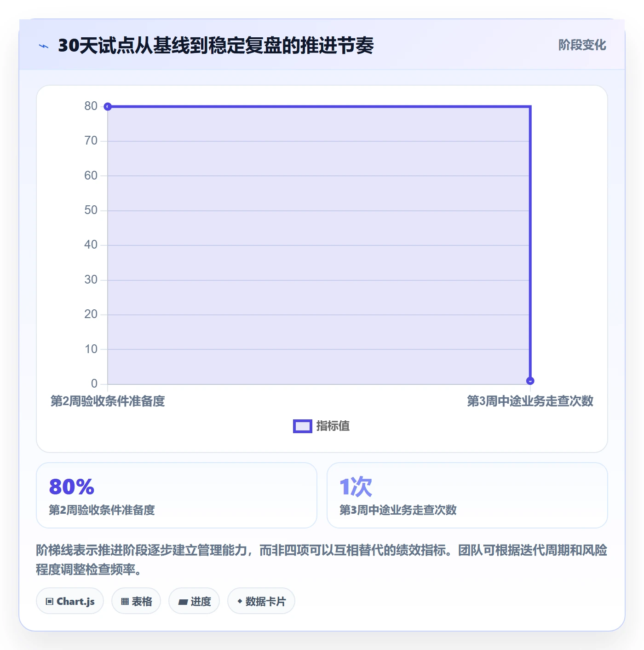Click the 阶段变化 label in header
Screen dimensions: 644x650
(x=582, y=45)
